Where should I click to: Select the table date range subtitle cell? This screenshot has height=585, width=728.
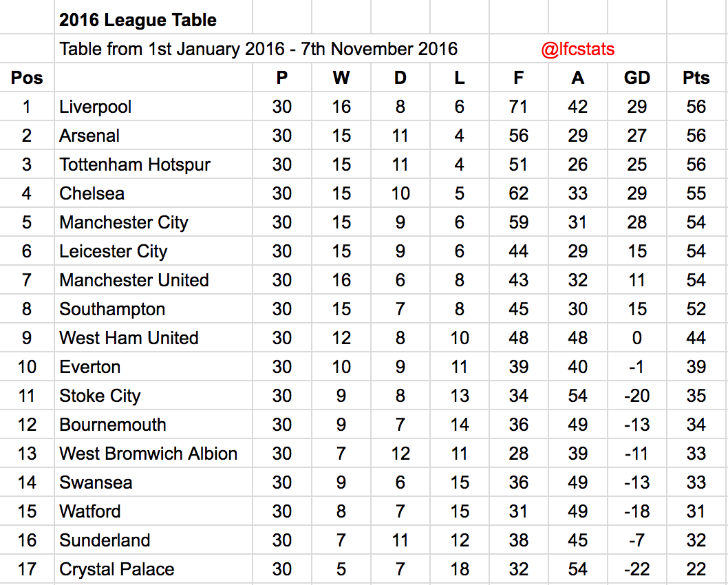[272, 49]
